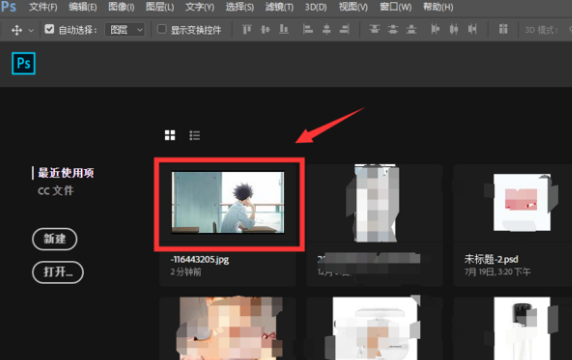Click the 打开... button
572x360 pixels.
point(58,272)
